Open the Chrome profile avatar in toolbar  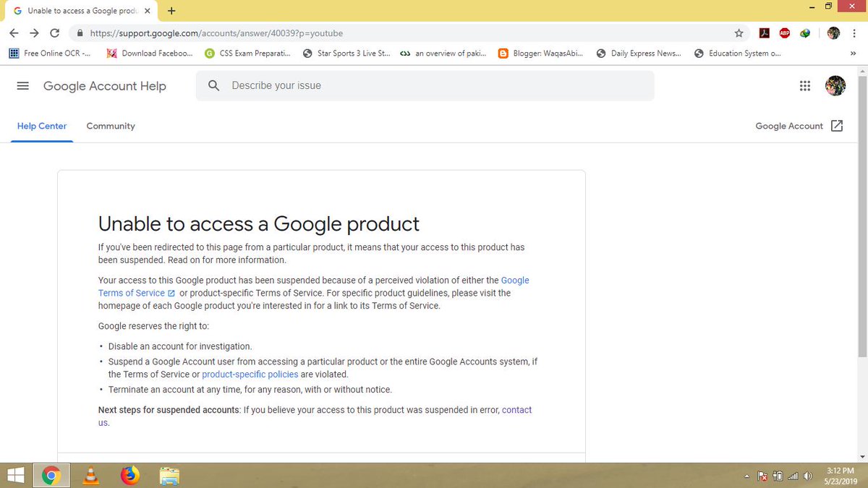point(833,33)
